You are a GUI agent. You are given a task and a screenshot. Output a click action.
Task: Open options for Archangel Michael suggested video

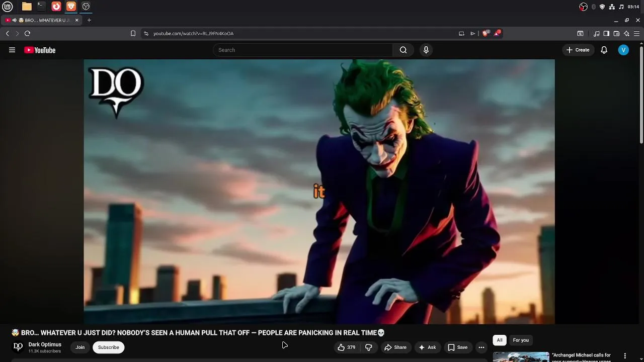click(625, 356)
